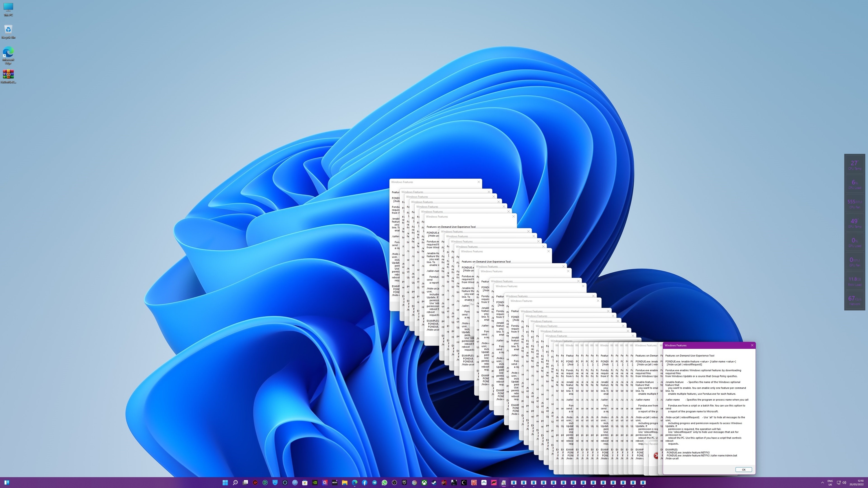Screen dimensions: 868x488
Task: Click the CPU Fan 555 RPM widget reading
Action: click(854, 204)
